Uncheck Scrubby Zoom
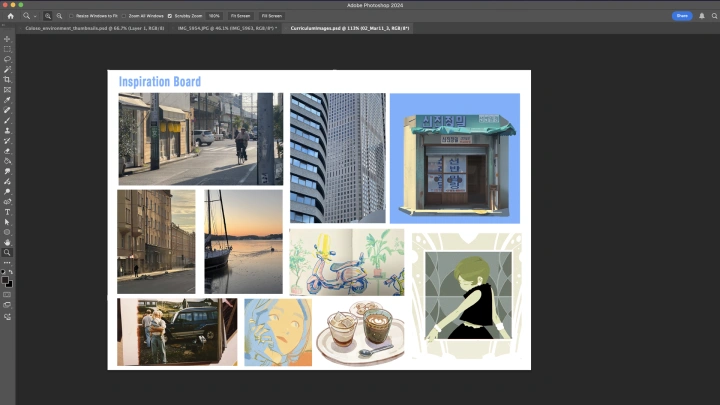Viewport: 720px width, 405px height. pyautogui.click(x=170, y=16)
